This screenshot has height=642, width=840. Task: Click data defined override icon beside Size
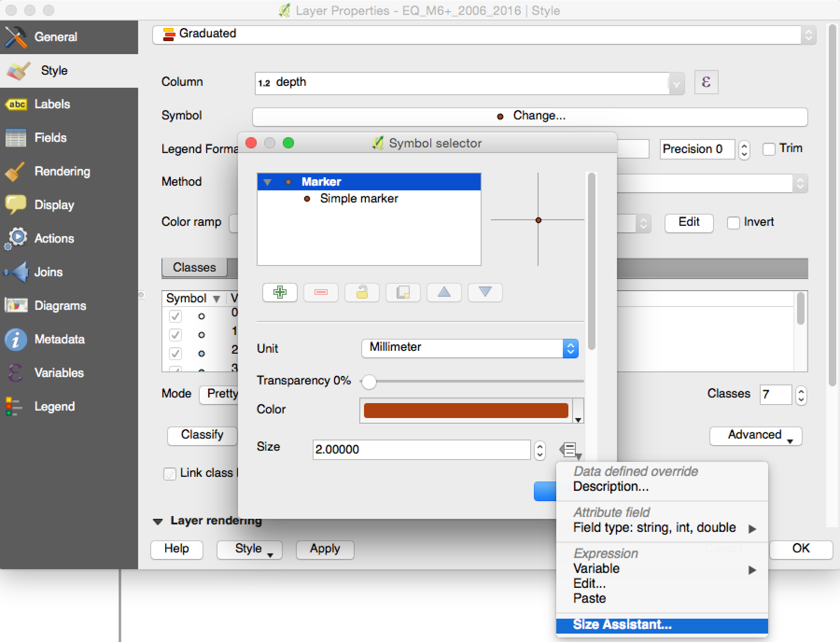570,450
